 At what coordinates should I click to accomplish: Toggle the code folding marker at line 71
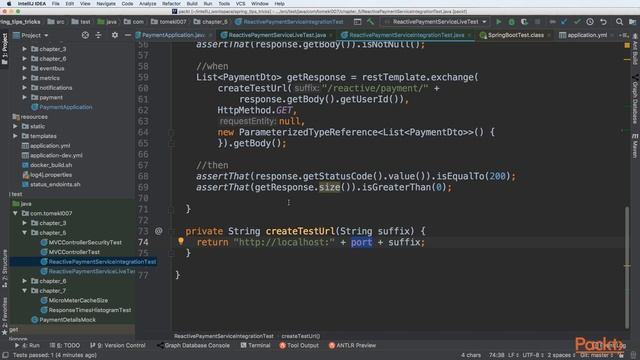pos(171,209)
